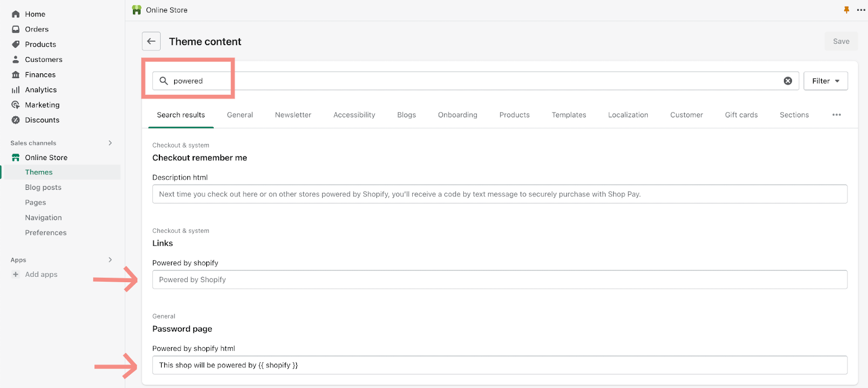Open Blog posts in sidebar
This screenshot has height=388, width=868.
click(43, 187)
